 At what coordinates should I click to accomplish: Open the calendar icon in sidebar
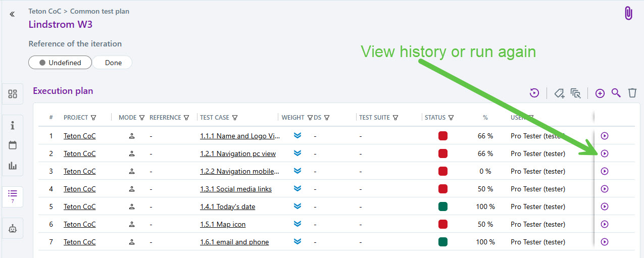coord(13,145)
